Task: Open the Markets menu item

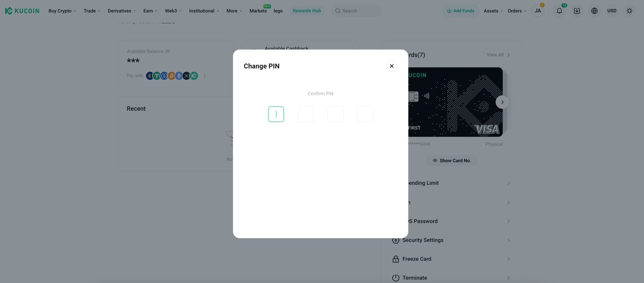Action: point(258,11)
